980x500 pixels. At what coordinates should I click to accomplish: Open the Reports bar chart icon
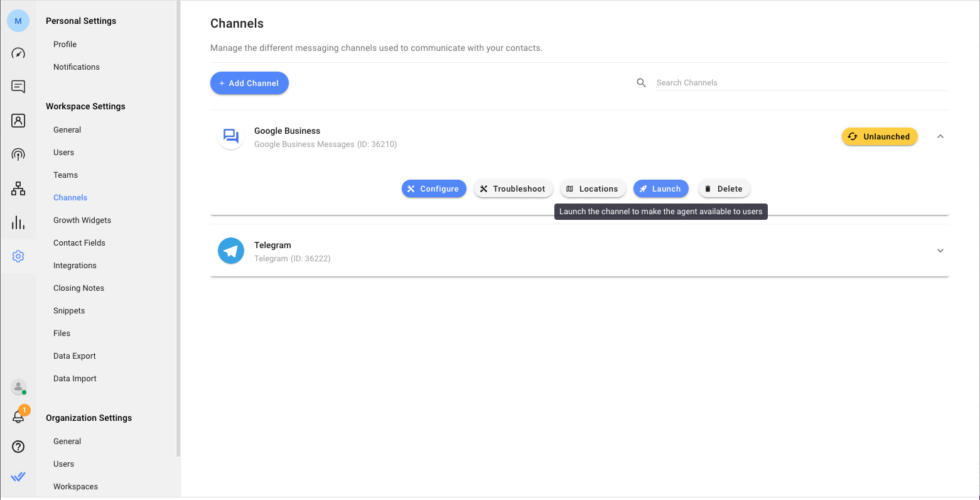(18, 222)
